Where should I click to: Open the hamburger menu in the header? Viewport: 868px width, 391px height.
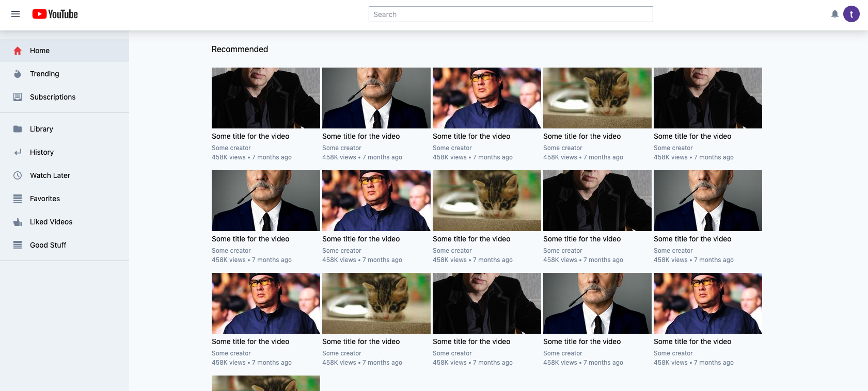tap(15, 14)
